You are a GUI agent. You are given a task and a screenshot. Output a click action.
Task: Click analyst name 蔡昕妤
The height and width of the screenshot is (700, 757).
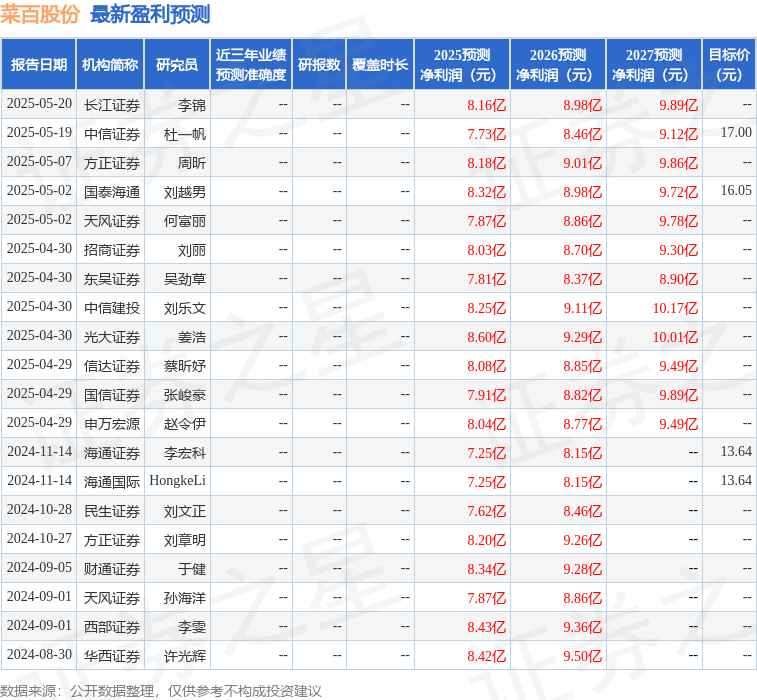(x=185, y=366)
